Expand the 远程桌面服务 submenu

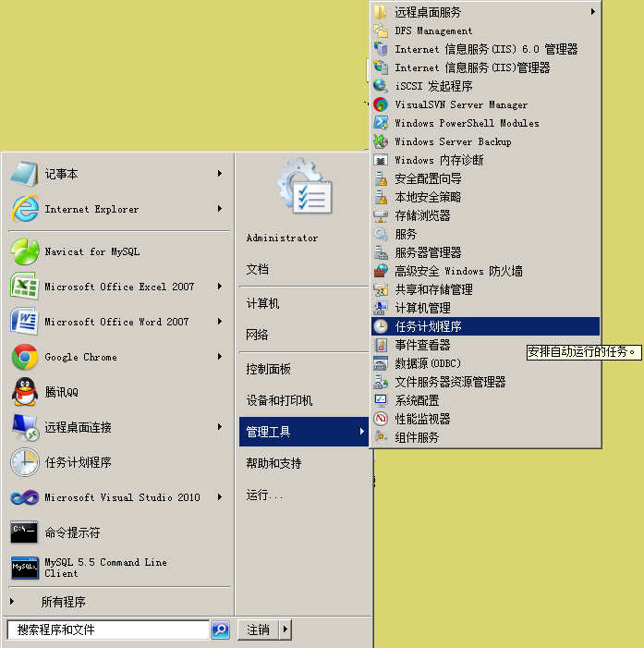click(485, 12)
